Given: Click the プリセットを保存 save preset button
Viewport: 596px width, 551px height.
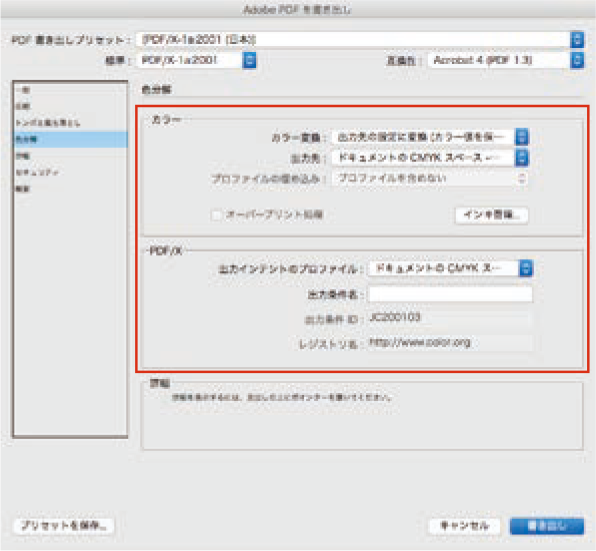Looking at the screenshot, I should [64, 526].
